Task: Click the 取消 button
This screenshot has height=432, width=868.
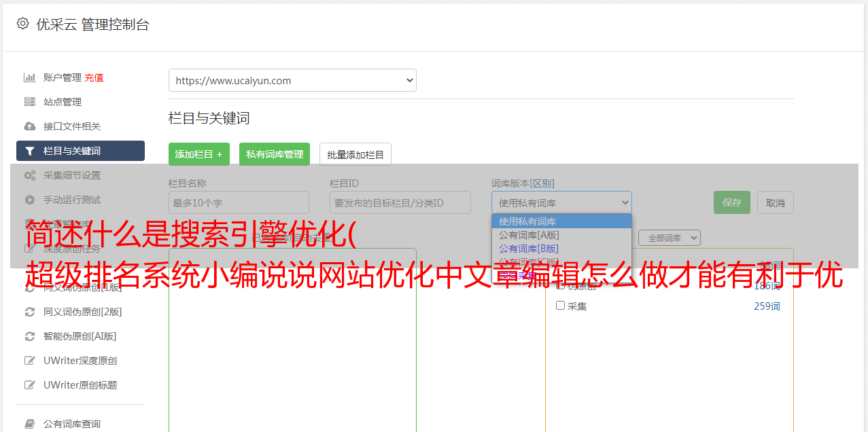Action: click(x=776, y=202)
